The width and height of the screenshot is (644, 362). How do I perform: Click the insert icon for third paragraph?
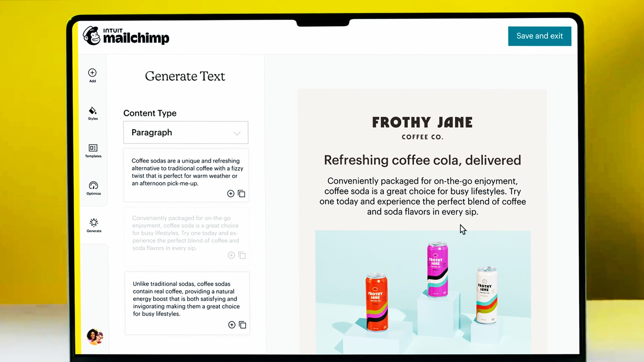[231, 324]
